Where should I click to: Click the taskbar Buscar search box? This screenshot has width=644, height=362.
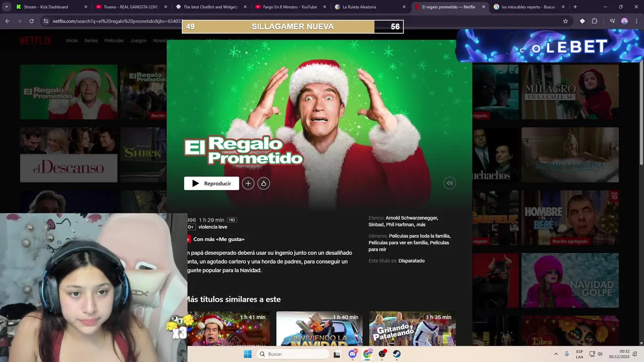tap(293, 354)
